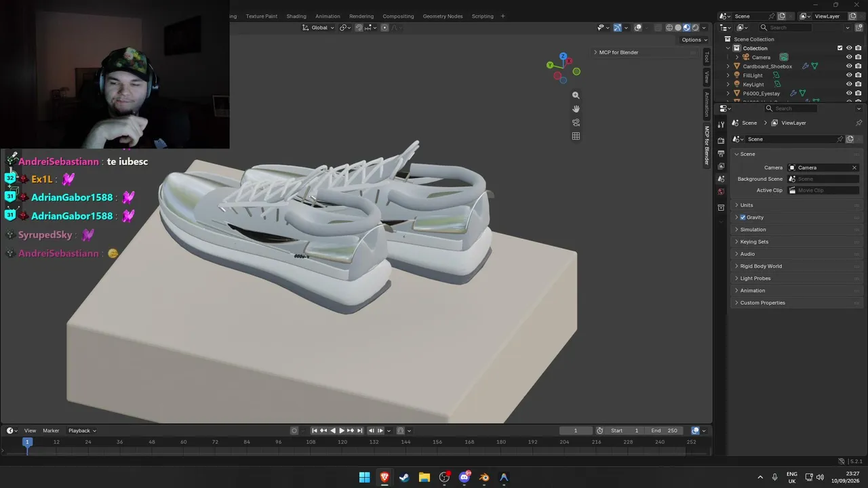Select the hand pan view icon
The height and width of the screenshot is (488, 868).
point(576,109)
